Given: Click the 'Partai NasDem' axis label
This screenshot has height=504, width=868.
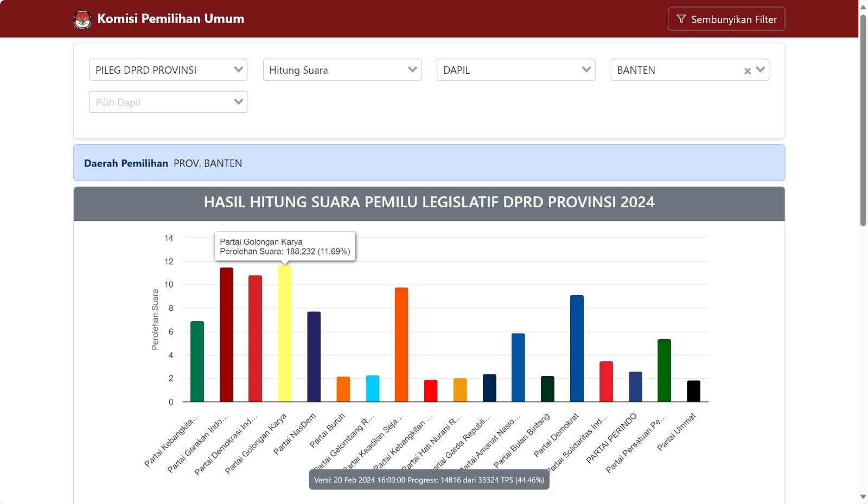Looking at the screenshot, I should (295, 434).
